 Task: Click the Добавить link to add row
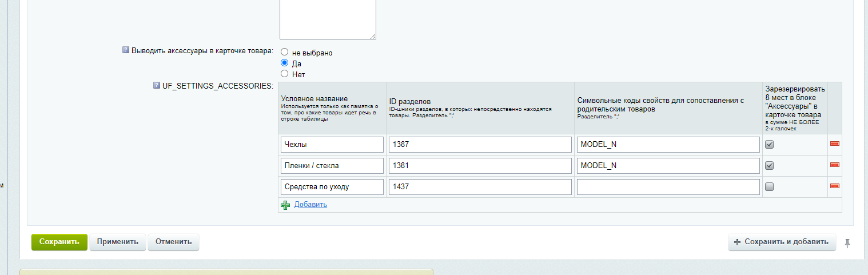(x=310, y=205)
